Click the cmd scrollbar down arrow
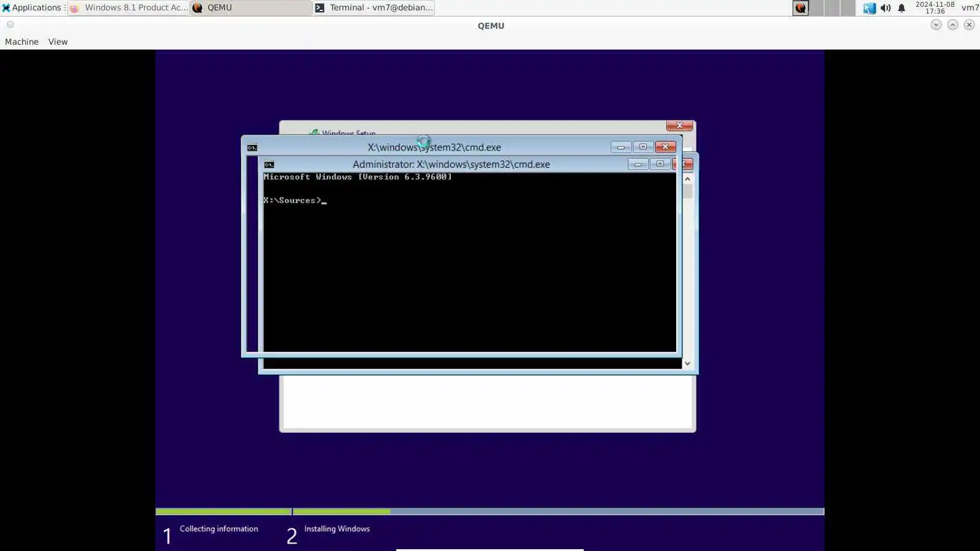The width and height of the screenshot is (980, 551). (688, 364)
